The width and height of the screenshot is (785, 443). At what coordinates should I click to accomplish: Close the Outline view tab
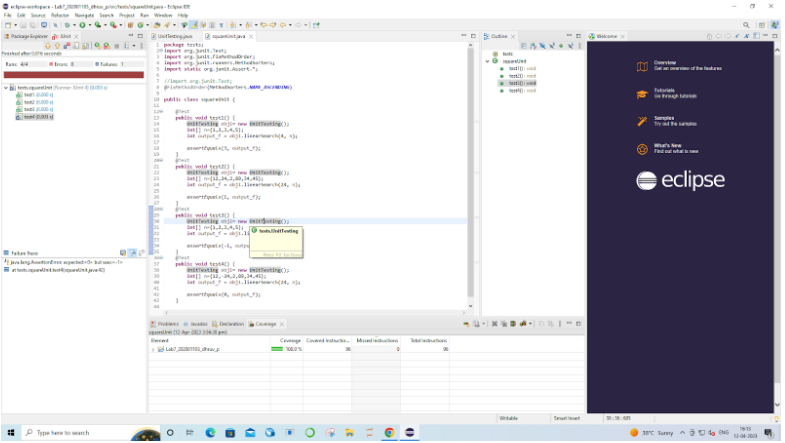[513, 36]
